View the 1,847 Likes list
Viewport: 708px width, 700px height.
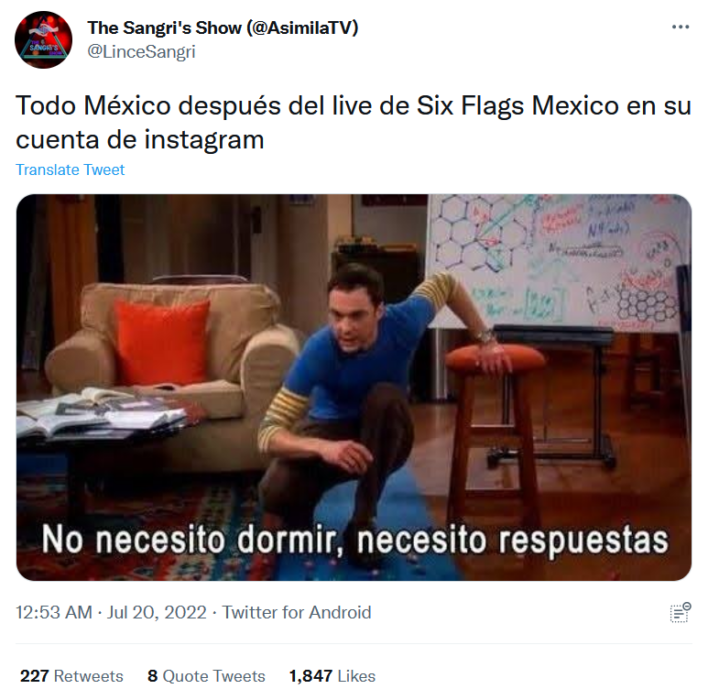click(x=332, y=676)
